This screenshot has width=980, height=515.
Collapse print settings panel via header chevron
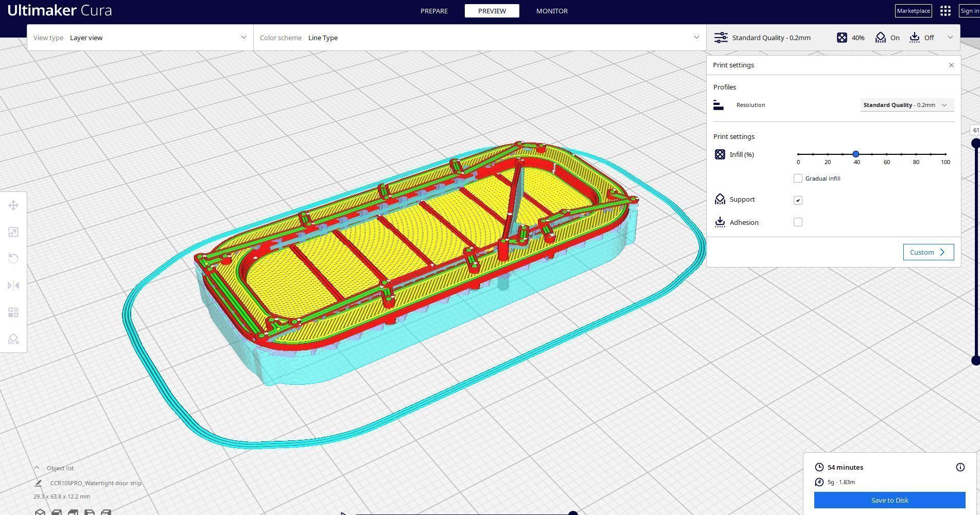(x=950, y=38)
